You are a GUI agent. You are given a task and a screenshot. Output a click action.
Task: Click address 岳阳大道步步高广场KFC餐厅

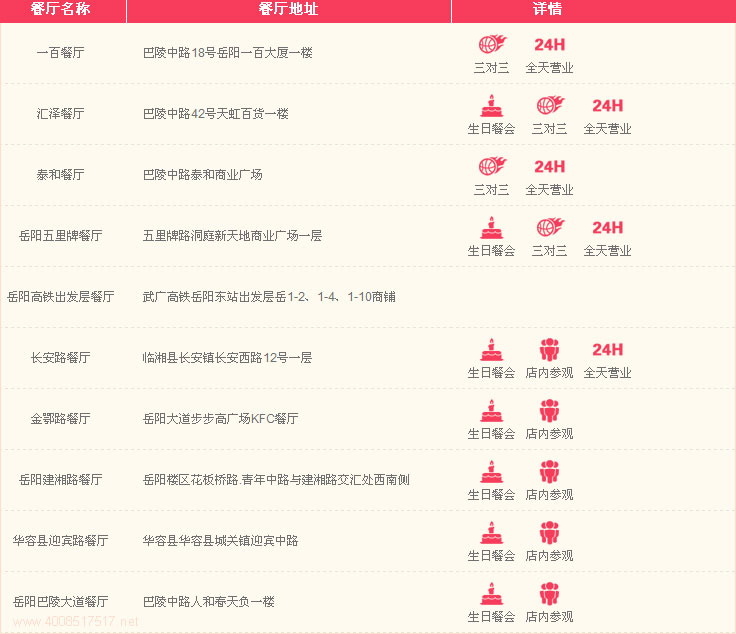click(x=220, y=419)
